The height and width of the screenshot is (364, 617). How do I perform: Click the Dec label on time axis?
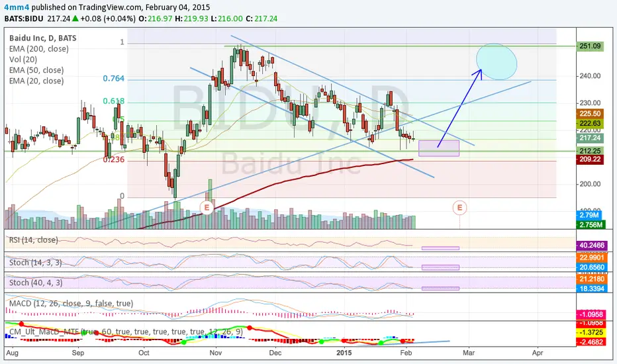(x=275, y=353)
